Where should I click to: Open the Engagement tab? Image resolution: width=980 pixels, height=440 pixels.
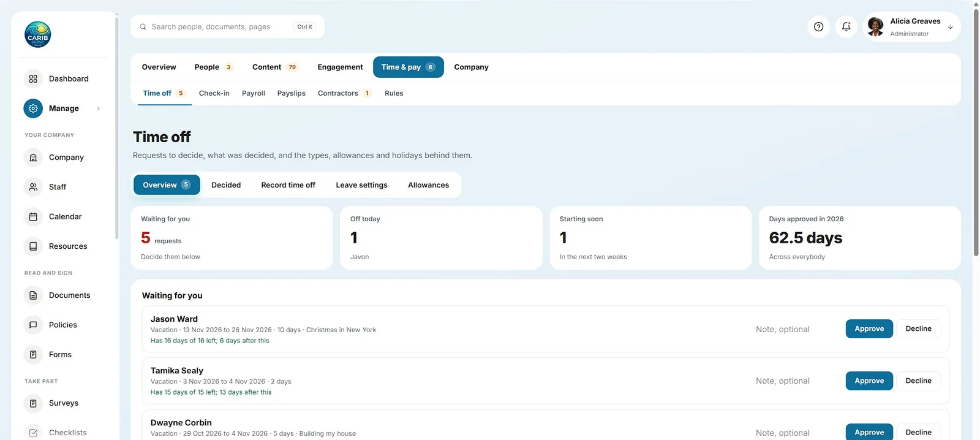[340, 67]
